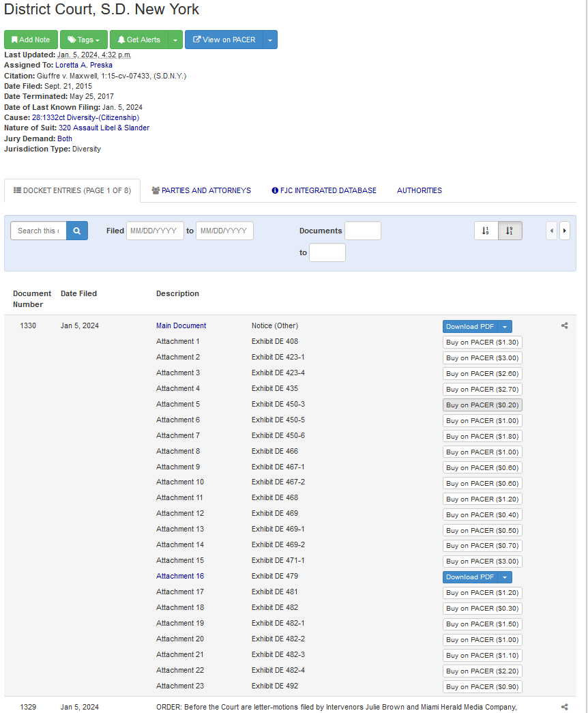Expand Attachment 16 download options caret
The image size is (588, 713).
tap(505, 577)
